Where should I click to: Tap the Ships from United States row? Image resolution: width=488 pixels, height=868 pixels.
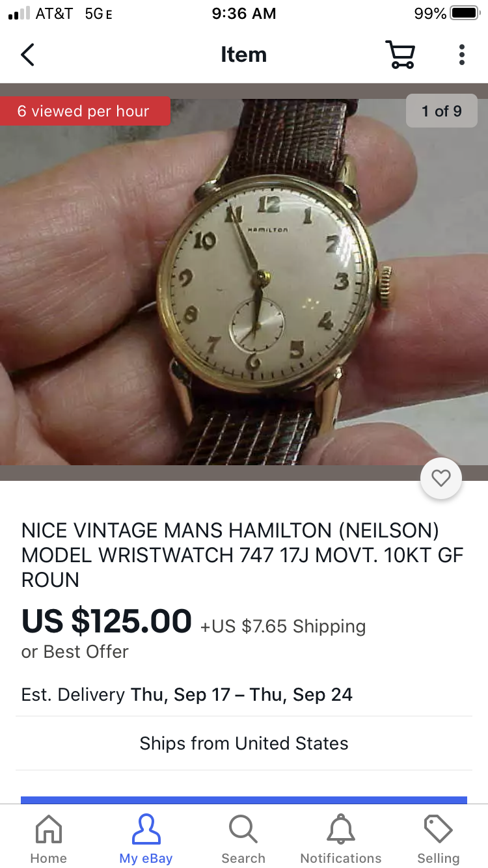(x=244, y=743)
